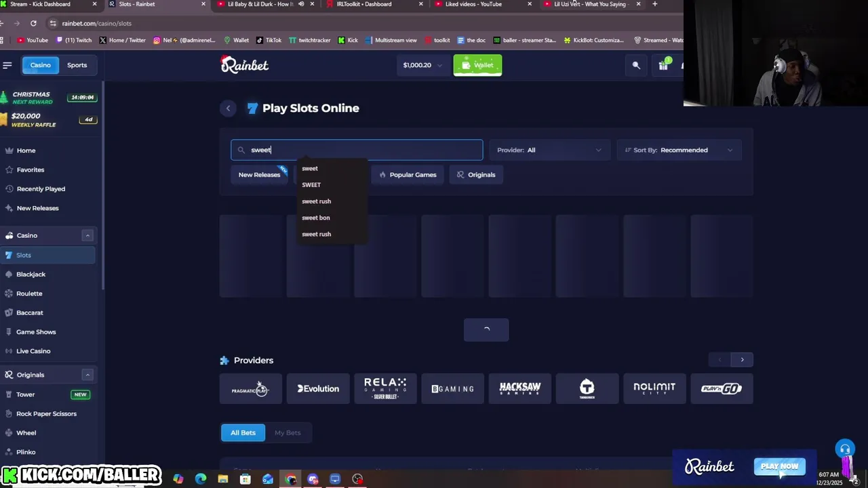Filter by New Releases chip
Screen dimensions: 868x488
[259, 175]
